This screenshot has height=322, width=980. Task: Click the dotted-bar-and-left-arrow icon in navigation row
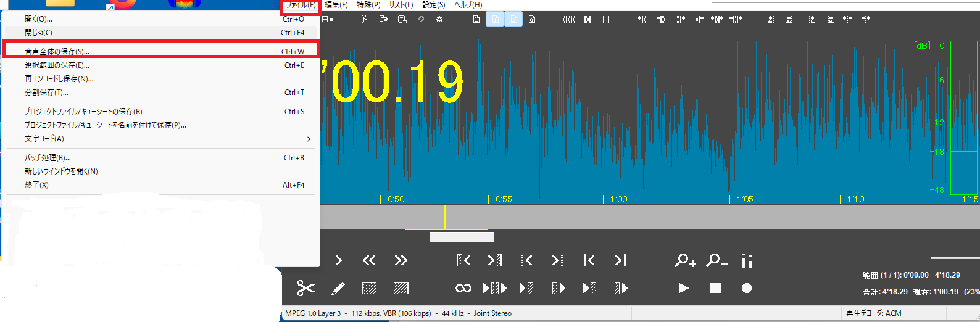pos(526,260)
